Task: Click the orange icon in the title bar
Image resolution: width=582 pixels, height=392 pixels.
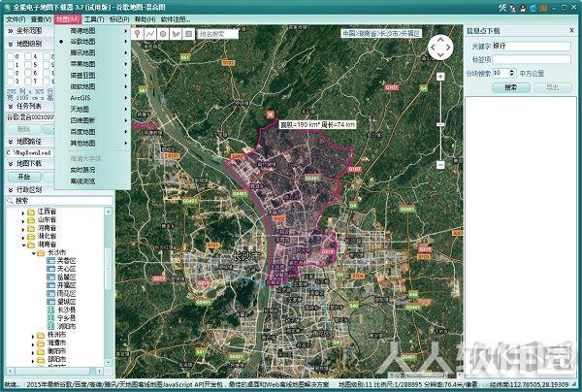Action: pyautogui.click(x=543, y=8)
